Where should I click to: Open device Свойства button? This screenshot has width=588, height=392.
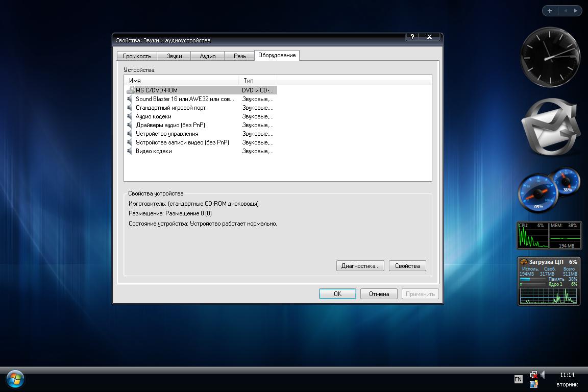coord(407,266)
